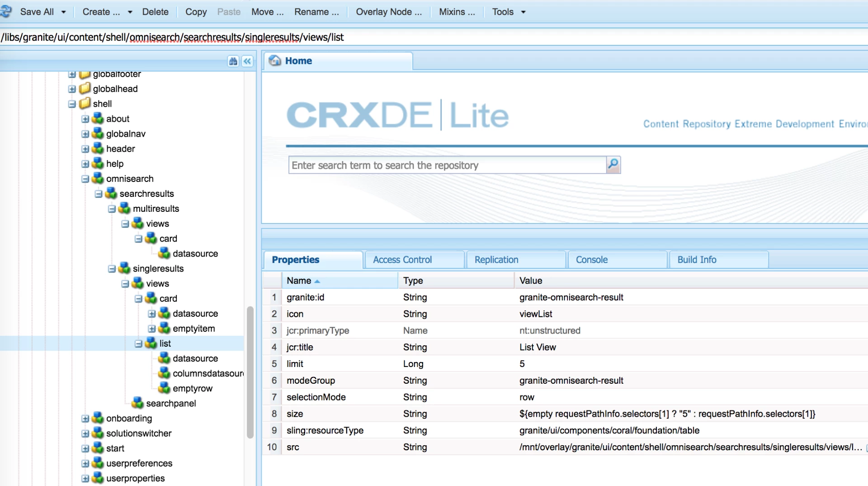The height and width of the screenshot is (486, 868).
Task: Click the Overlay Node button
Action: (389, 12)
